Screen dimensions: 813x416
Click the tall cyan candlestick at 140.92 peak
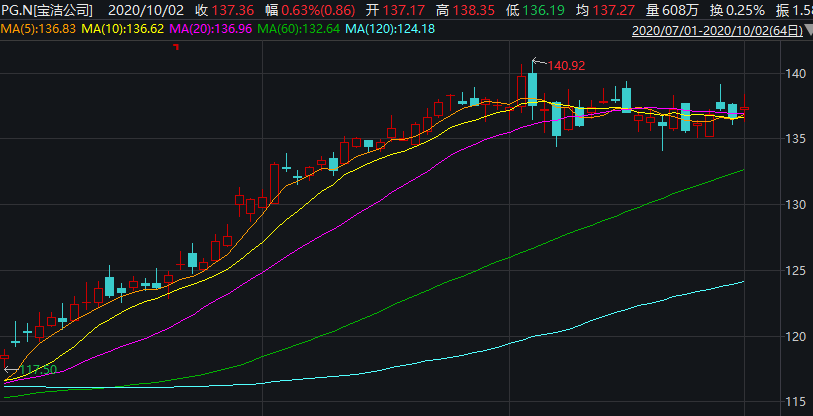click(x=532, y=89)
